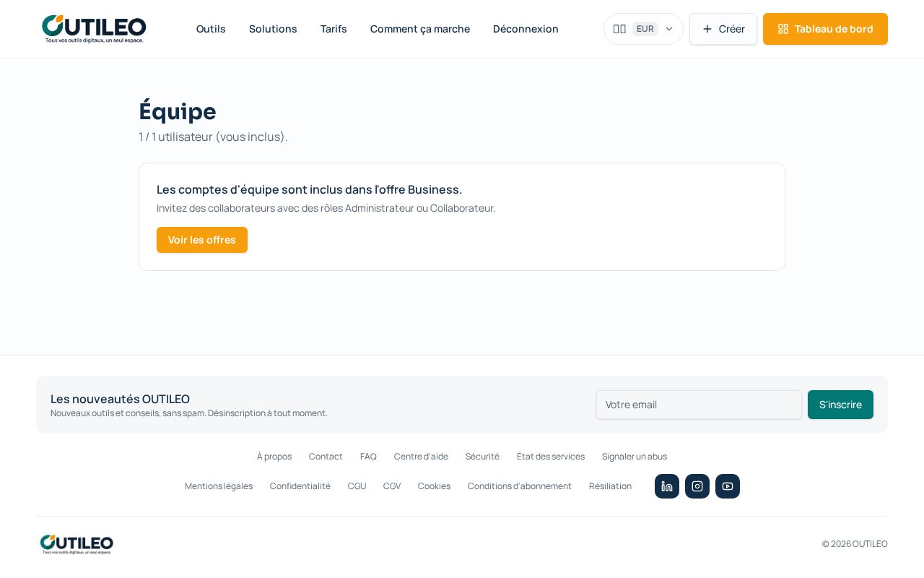This screenshot has width=924, height=578.
Task: Open Conditions d'abonnement
Action: [520, 486]
